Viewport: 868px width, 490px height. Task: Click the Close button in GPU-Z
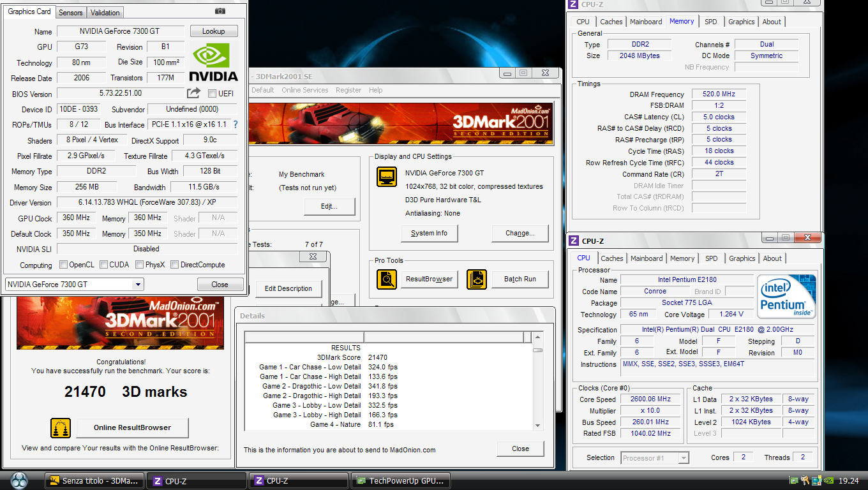(220, 285)
